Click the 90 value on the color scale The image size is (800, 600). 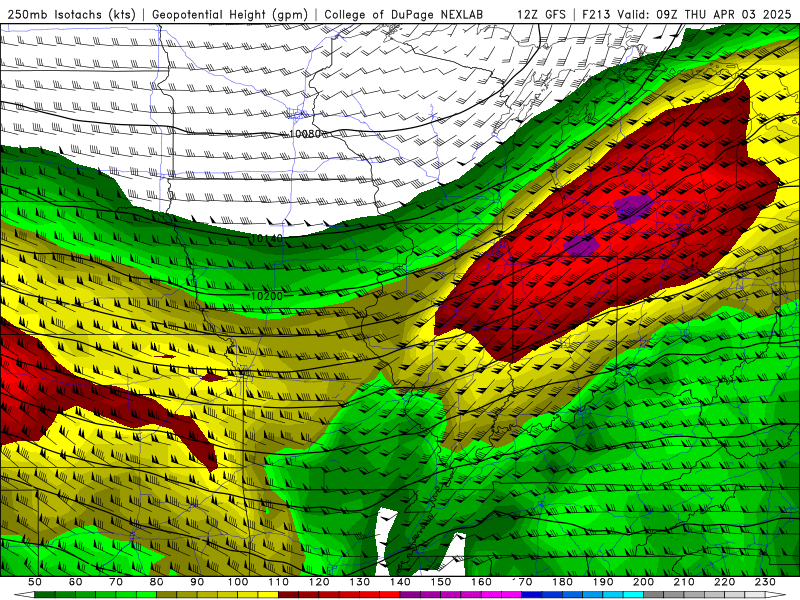(197, 582)
